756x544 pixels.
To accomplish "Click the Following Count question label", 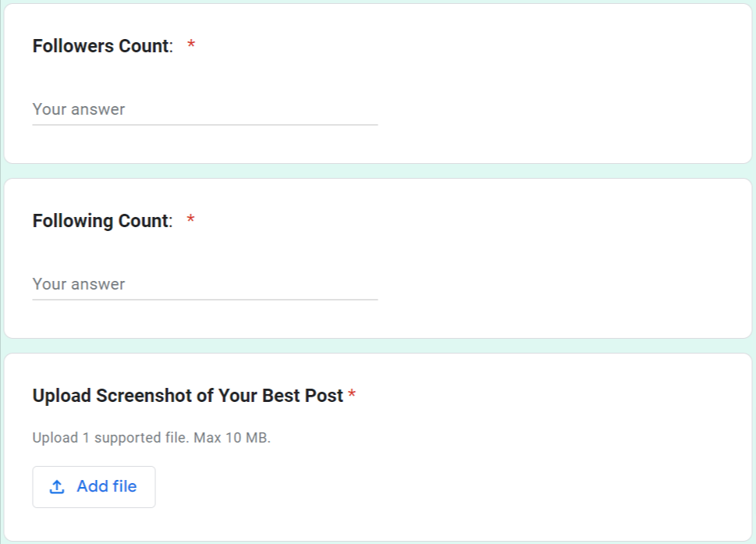I will 101,221.
